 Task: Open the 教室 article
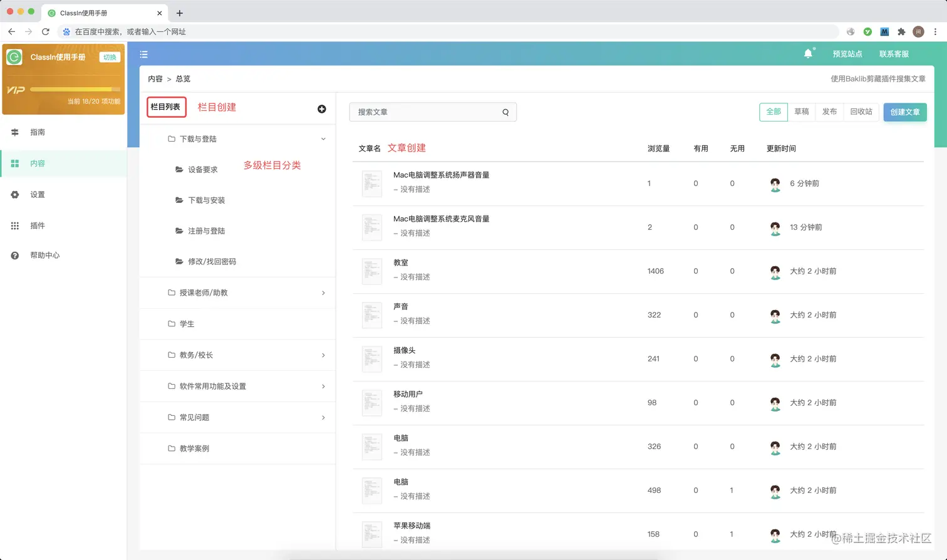(x=401, y=262)
